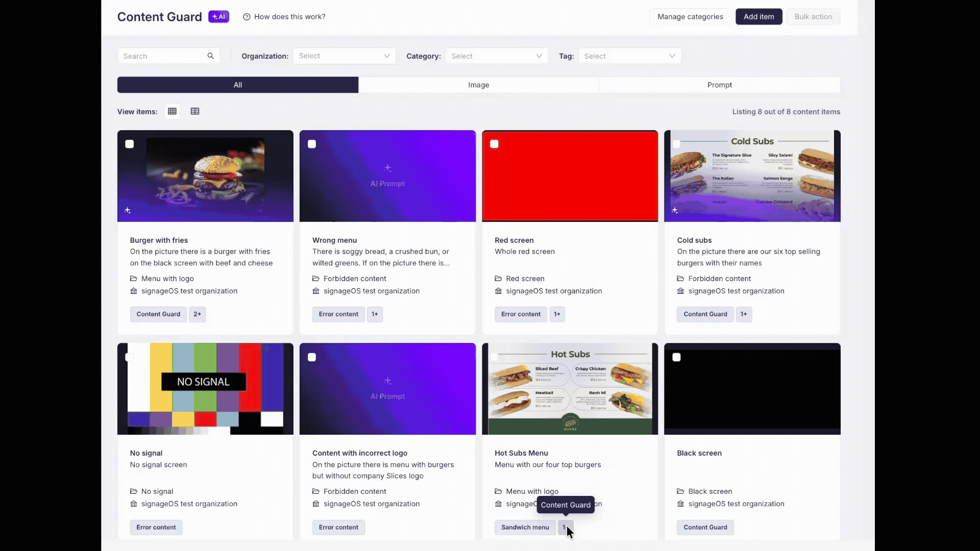Click the search magnifier icon

point(210,56)
